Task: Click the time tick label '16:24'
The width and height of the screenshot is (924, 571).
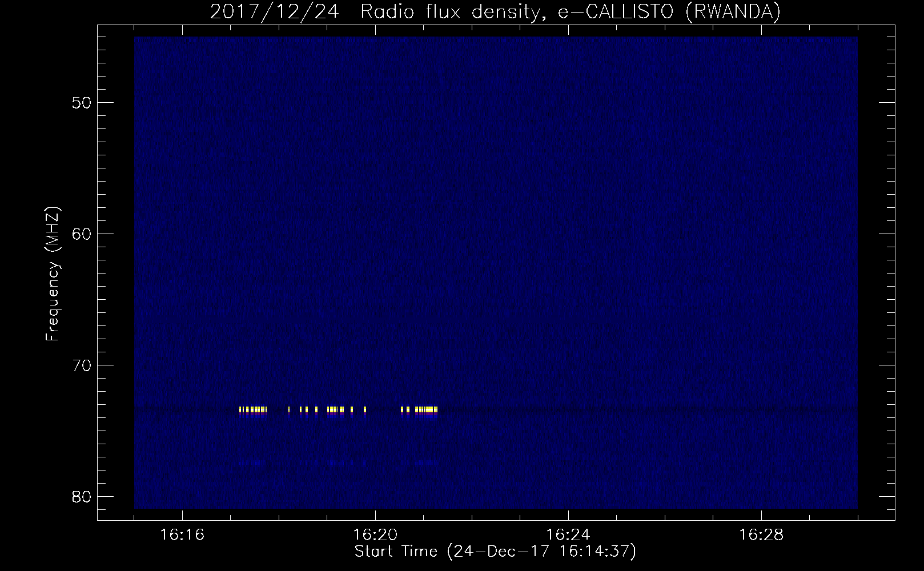Action: click(x=568, y=535)
